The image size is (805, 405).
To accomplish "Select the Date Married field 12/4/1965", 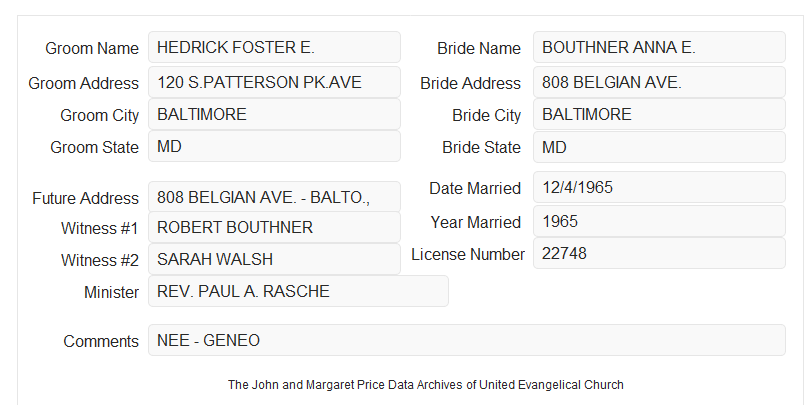I will (x=659, y=187).
